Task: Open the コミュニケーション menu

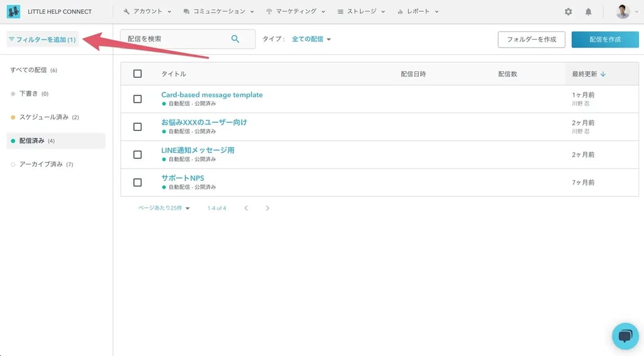Action: [x=219, y=11]
